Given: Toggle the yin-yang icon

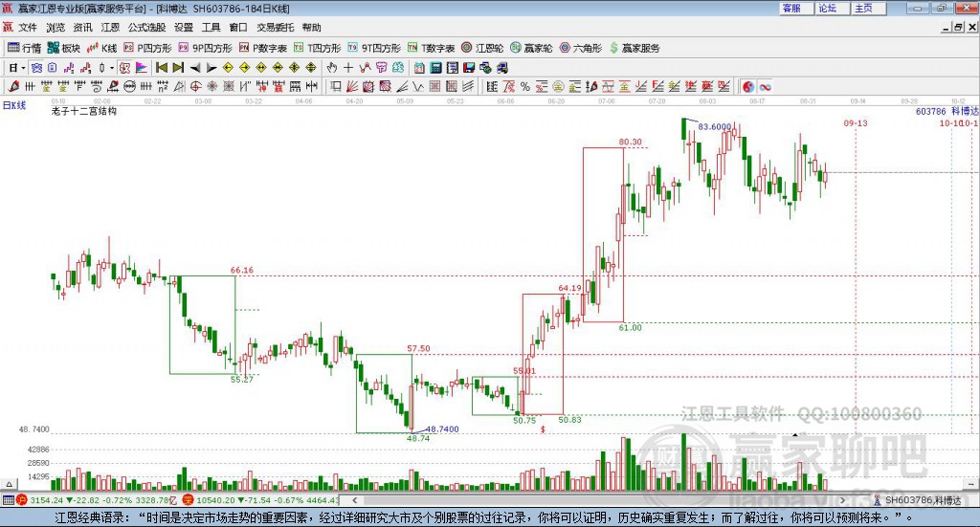Looking at the screenshot, I should click(748, 87).
